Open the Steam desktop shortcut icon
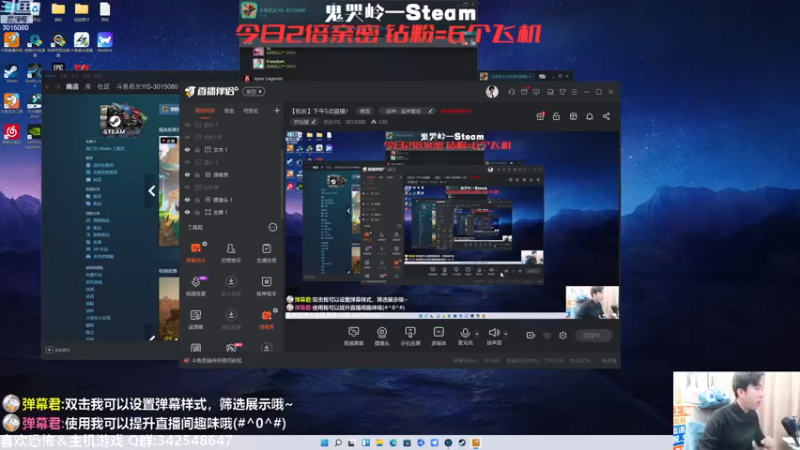Image resolution: width=800 pixels, height=450 pixels. (11, 73)
